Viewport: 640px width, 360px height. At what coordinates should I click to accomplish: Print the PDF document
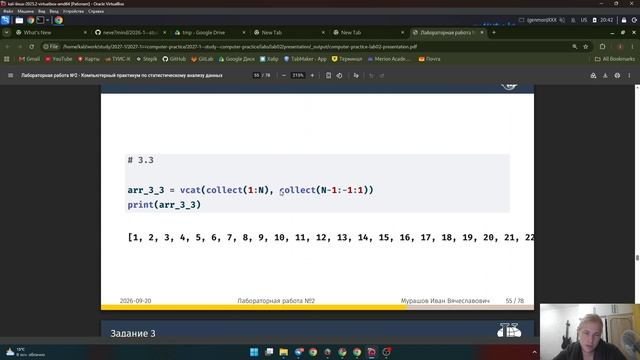[x=617, y=76]
